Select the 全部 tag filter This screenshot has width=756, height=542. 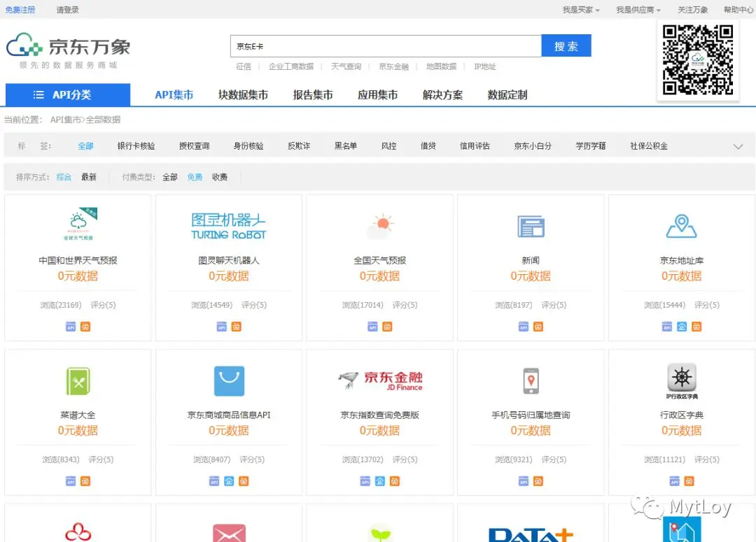pyautogui.click(x=86, y=146)
